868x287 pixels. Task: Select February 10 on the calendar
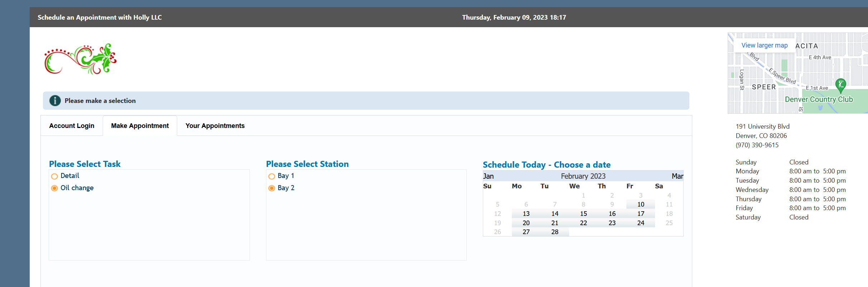pyautogui.click(x=640, y=204)
